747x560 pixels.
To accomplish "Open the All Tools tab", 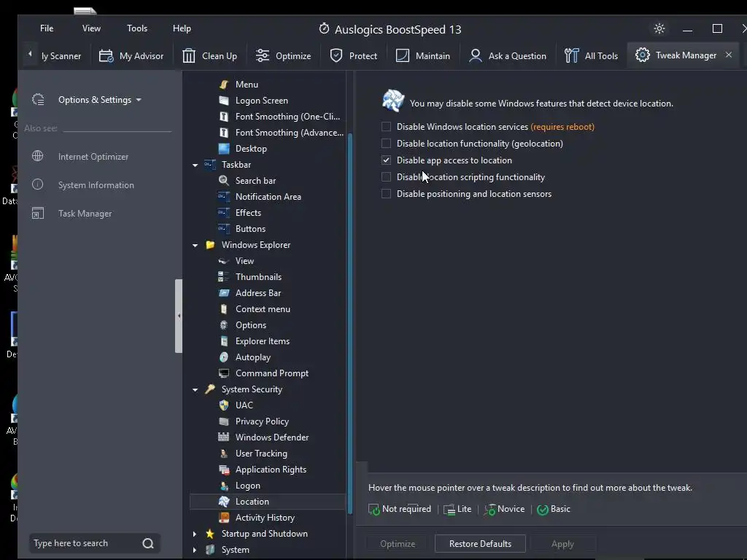I will 591,55.
